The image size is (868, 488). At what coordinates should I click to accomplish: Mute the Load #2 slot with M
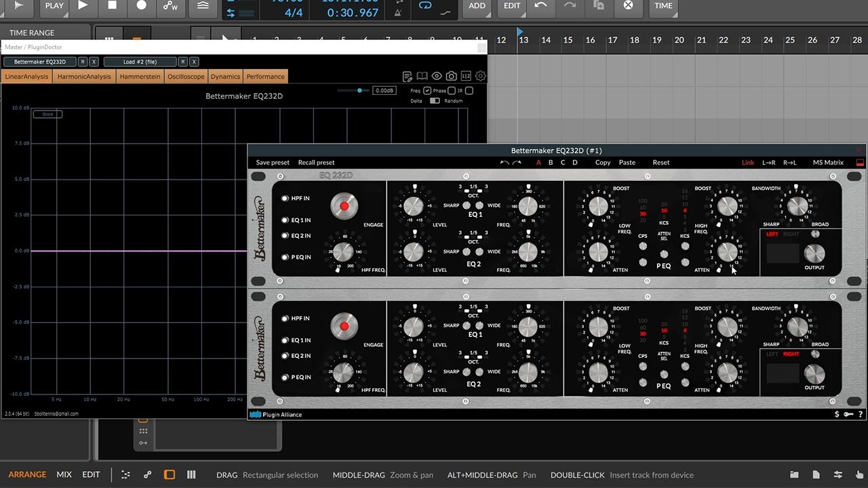click(x=183, y=62)
